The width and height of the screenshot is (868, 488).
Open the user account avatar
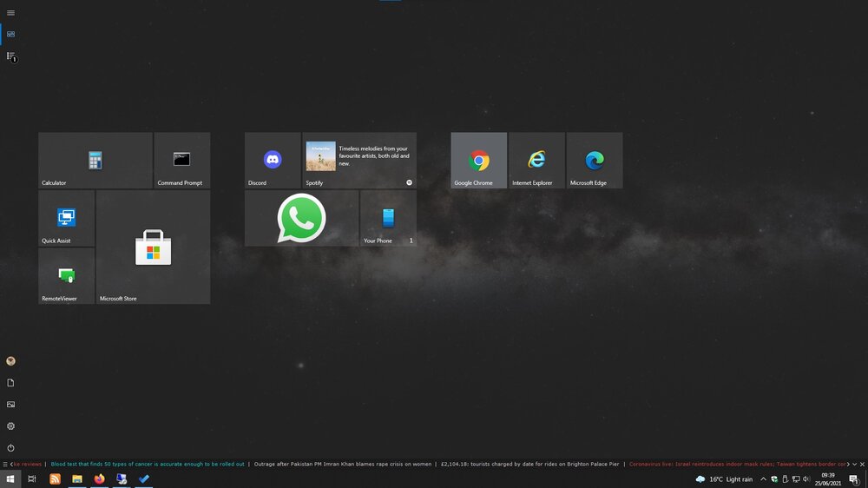click(10, 361)
